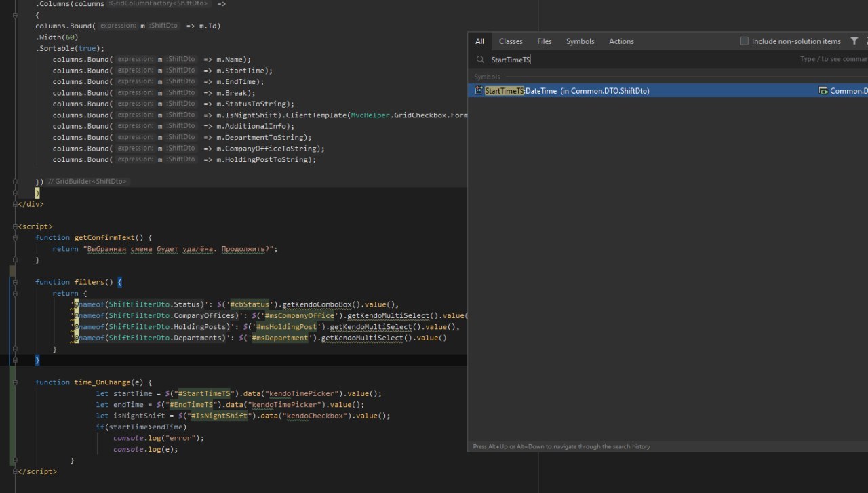Switch to the All search tab

(479, 41)
